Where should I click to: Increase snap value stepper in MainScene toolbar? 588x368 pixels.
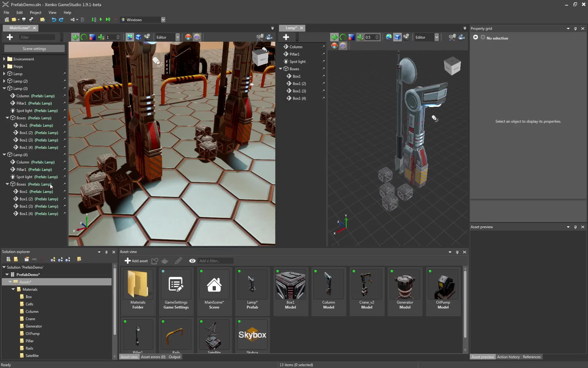click(118, 36)
